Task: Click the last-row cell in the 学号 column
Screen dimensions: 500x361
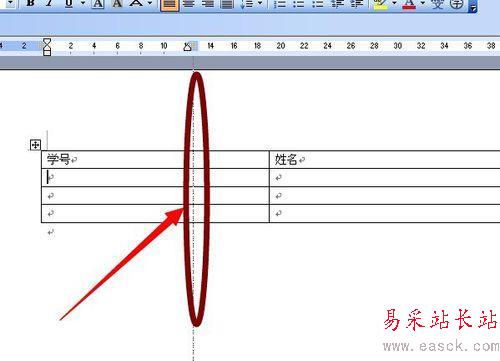Action: click(x=155, y=213)
